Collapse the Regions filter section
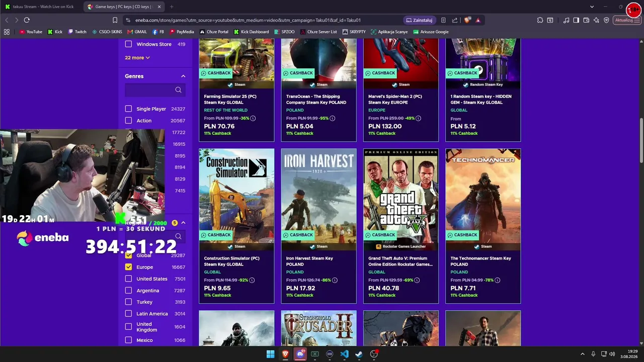Viewport: 644px width, 362px height. point(183,223)
